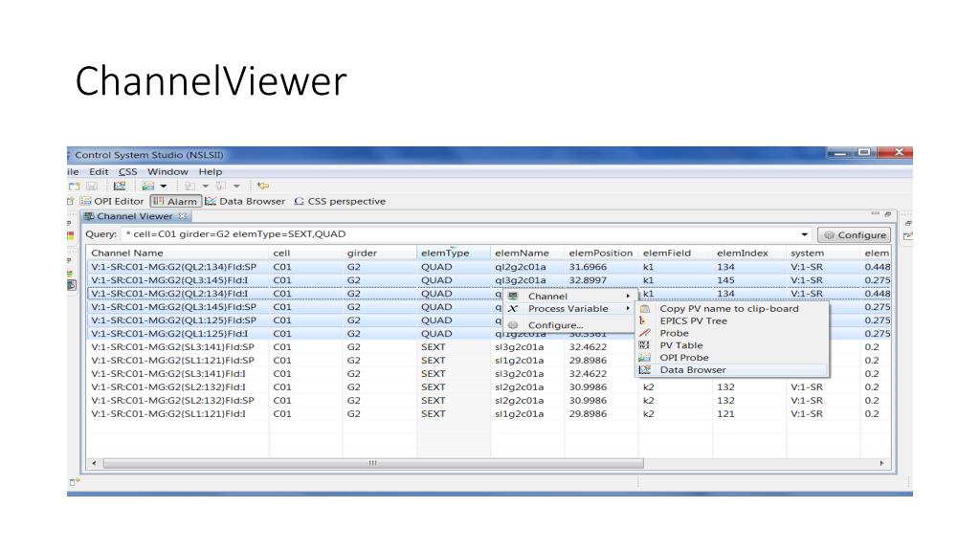Select Data Browser in the context submenu

click(693, 370)
